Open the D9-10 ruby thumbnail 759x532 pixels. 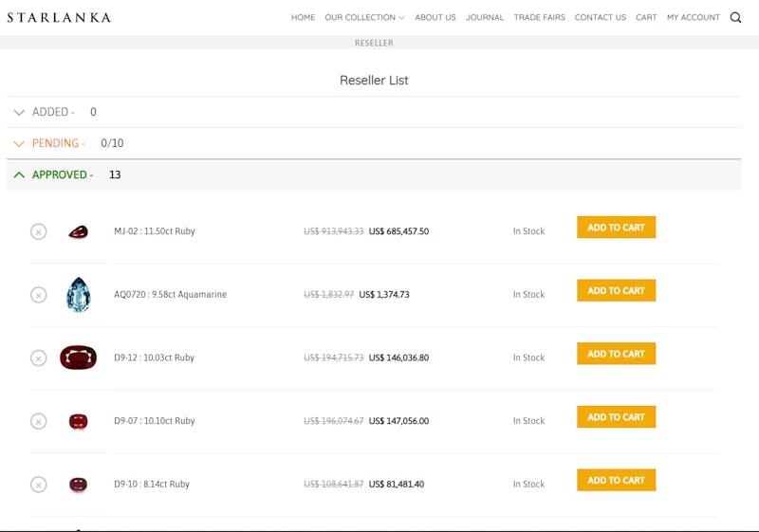tap(79, 485)
